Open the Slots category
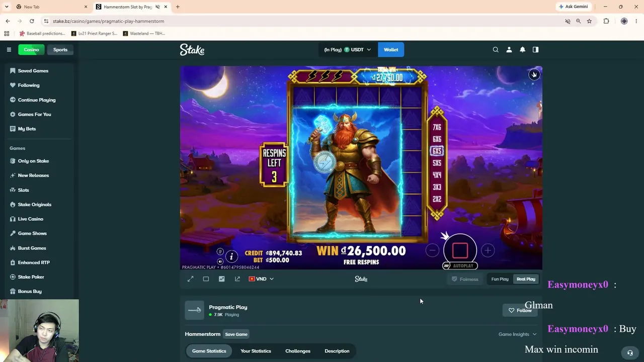This screenshot has height=362, width=644. [24, 190]
